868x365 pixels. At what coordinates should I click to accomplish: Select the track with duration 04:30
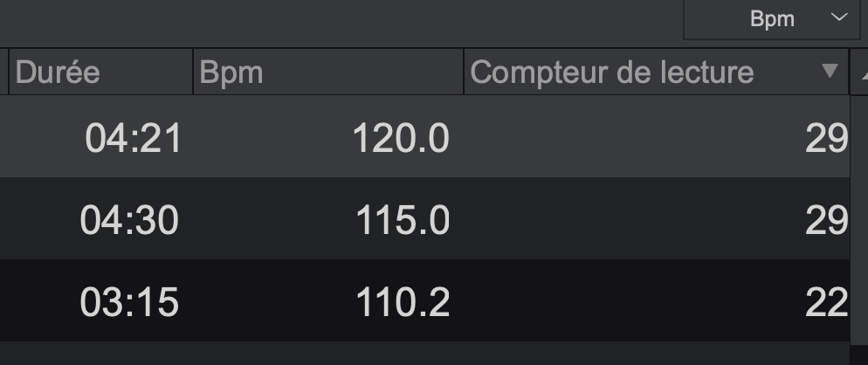click(x=129, y=220)
